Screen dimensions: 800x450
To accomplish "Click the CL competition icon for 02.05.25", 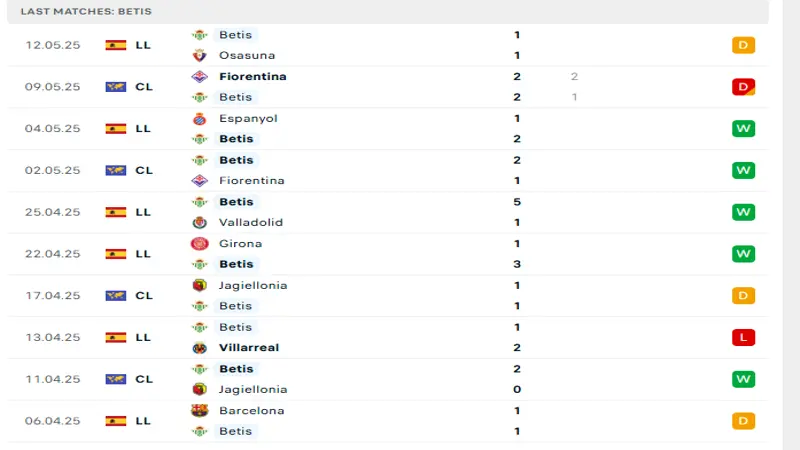I will point(115,170).
